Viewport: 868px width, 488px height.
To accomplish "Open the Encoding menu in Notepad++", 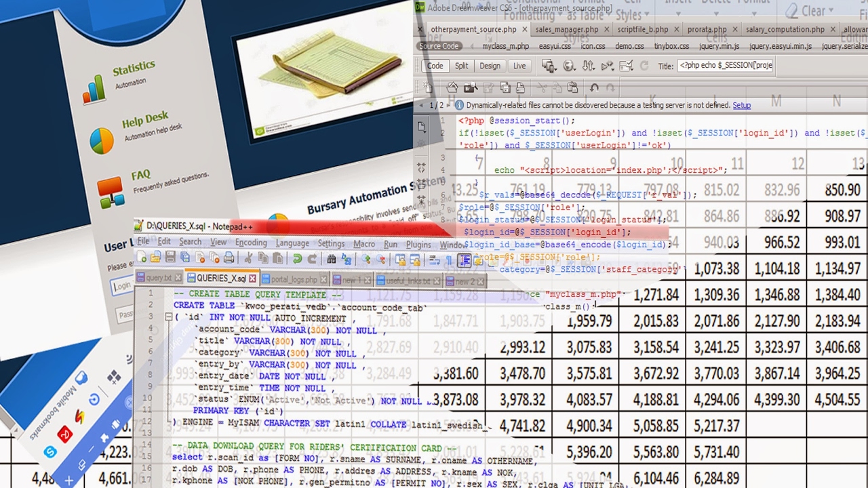I will (x=251, y=243).
